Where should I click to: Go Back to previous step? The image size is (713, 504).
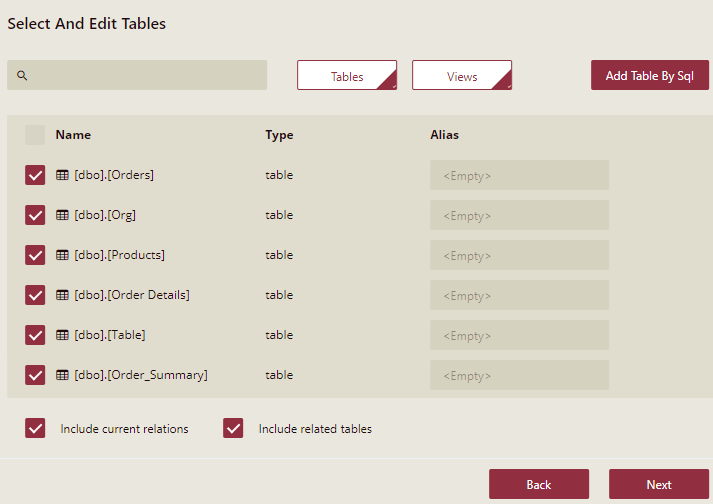[x=539, y=484]
